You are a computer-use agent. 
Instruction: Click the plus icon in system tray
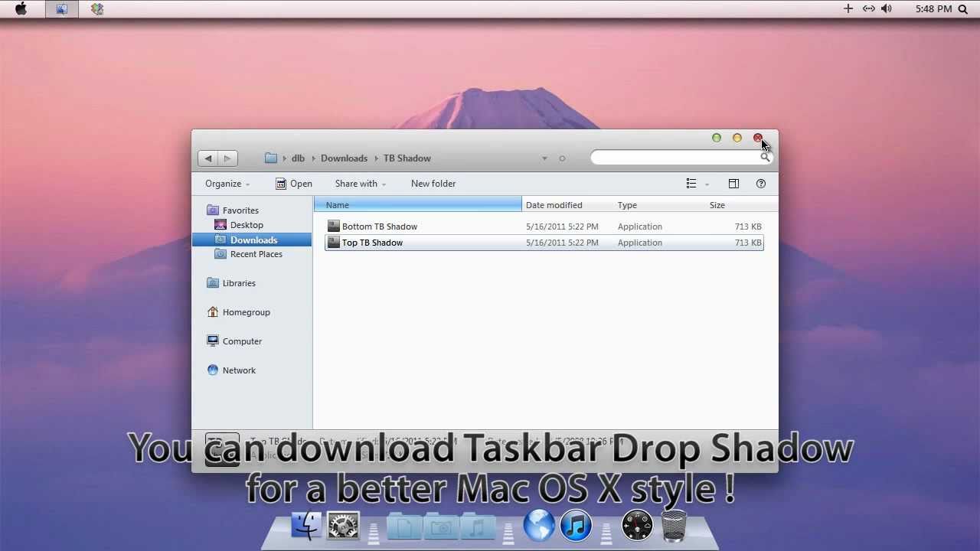click(848, 8)
